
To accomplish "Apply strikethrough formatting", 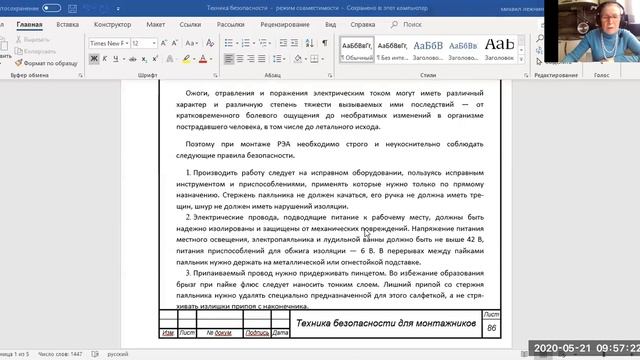I will (x=133, y=59).
